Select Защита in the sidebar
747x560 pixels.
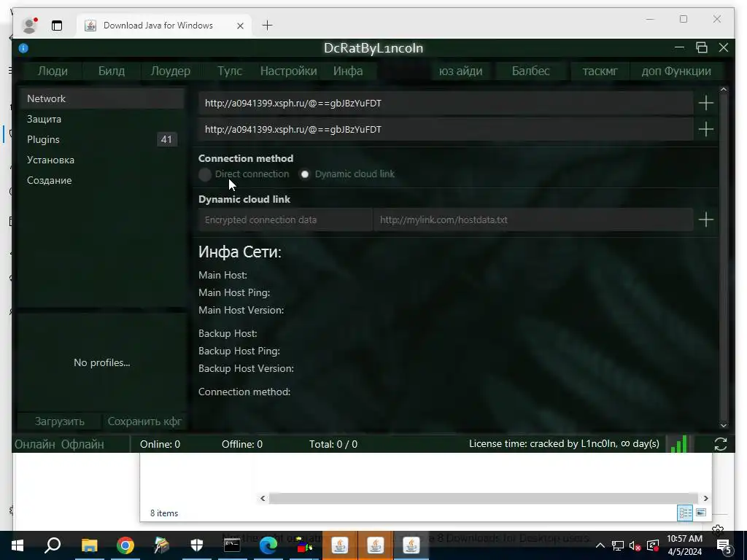(101, 119)
